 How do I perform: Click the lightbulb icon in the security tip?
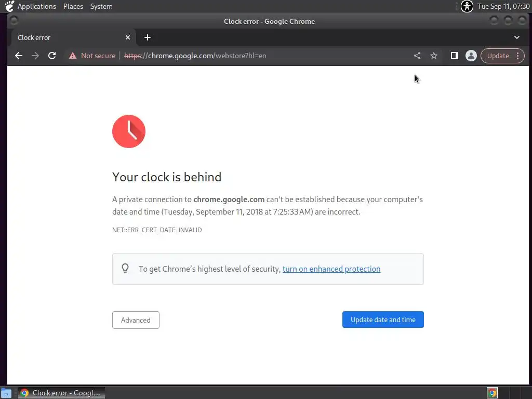tap(125, 269)
